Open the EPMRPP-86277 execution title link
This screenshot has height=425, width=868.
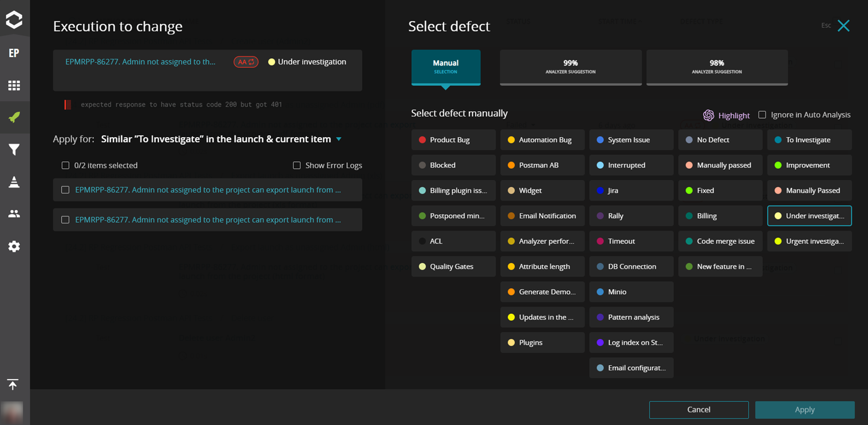[141, 62]
